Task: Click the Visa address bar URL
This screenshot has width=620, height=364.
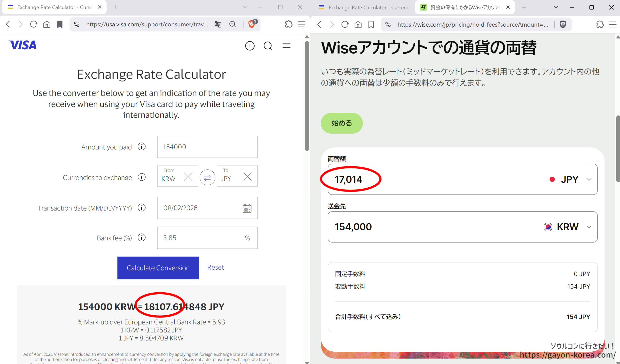Action: (x=147, y=24)
